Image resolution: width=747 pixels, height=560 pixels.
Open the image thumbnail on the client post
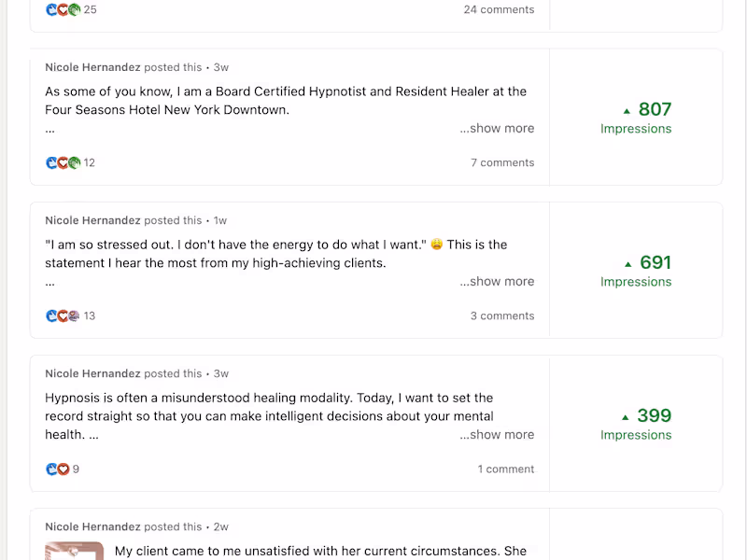pyautogui.click(x=75, y=551)
